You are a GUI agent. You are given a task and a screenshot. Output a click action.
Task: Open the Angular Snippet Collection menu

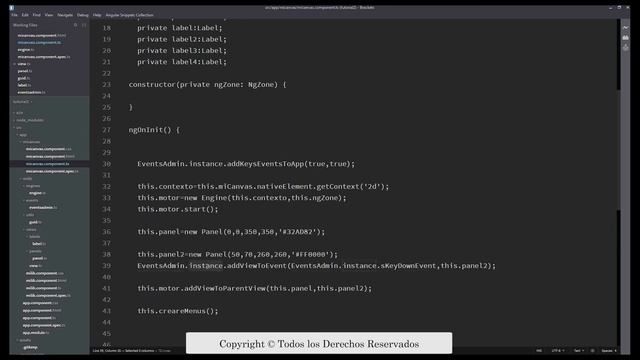pyautogui.click(x=129, y=15)
